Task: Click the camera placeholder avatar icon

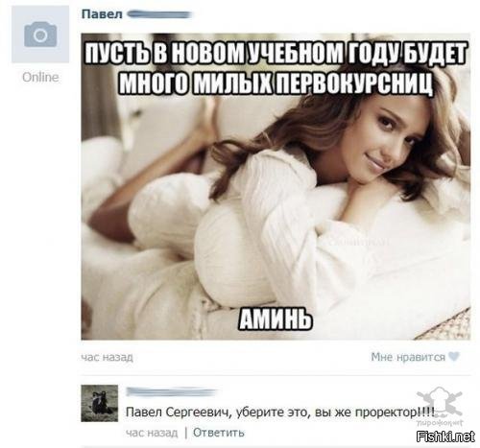Action: (x=40, y=35)
